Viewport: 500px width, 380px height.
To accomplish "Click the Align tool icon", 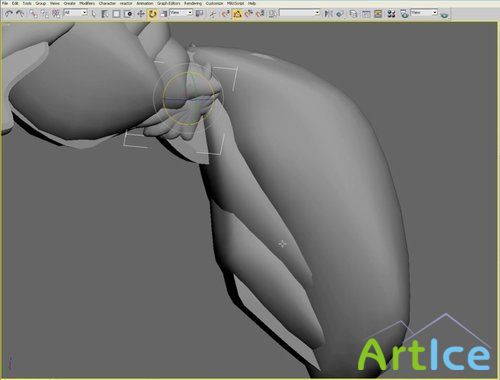I will pyautogui.click(x=340, y=14).
